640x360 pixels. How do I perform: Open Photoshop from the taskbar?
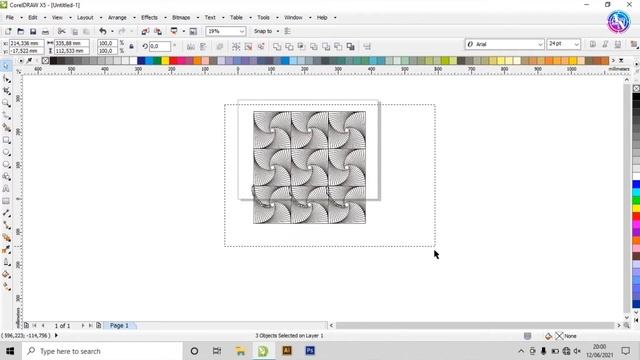click(x=310, y=351)
